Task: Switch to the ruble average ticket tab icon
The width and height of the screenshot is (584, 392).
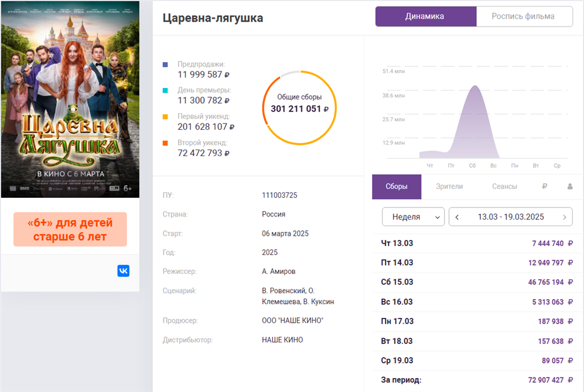Action: [545, 186]
